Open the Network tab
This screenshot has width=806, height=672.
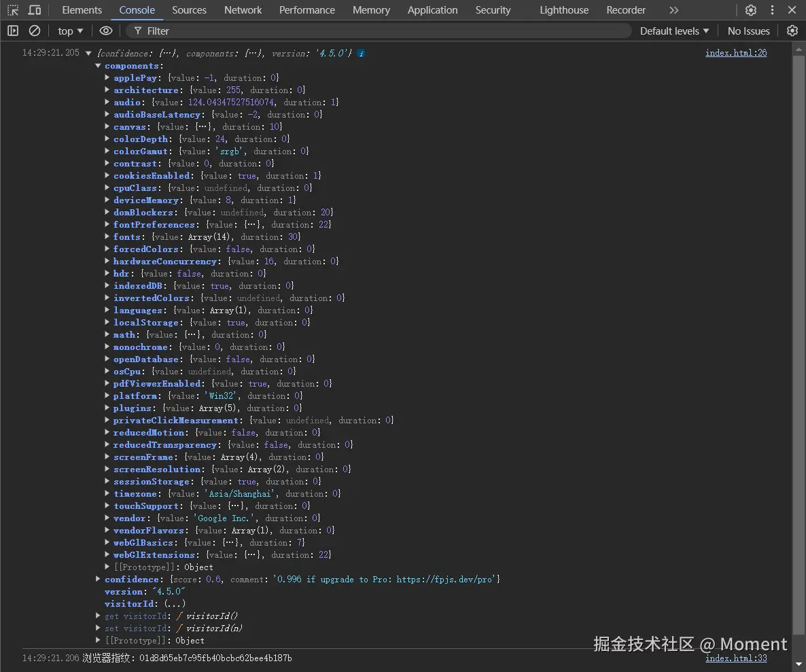243,10
